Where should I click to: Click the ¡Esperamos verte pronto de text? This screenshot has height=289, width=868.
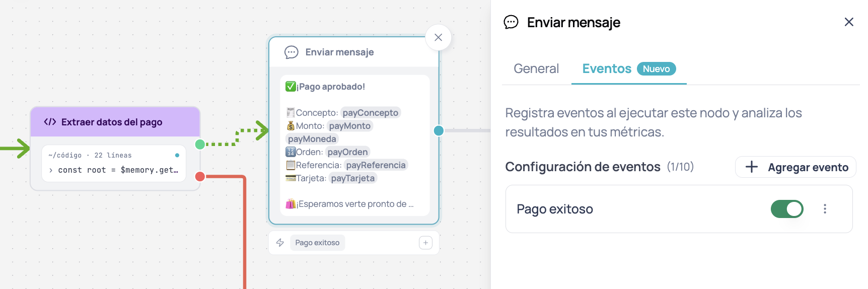355,204
